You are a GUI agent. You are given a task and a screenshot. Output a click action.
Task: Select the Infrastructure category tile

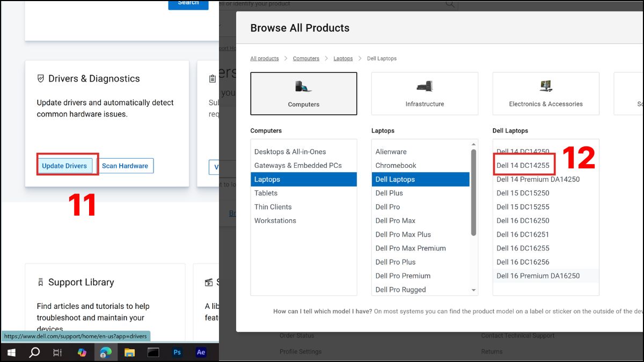tap(425, 93)
